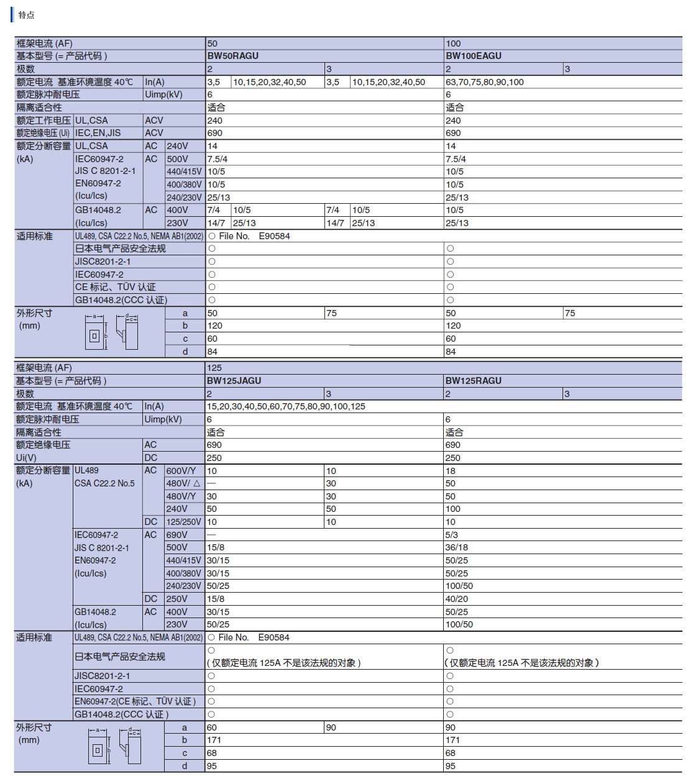
Task: Click the d dimension label beside 84
Action: (185, 352)
